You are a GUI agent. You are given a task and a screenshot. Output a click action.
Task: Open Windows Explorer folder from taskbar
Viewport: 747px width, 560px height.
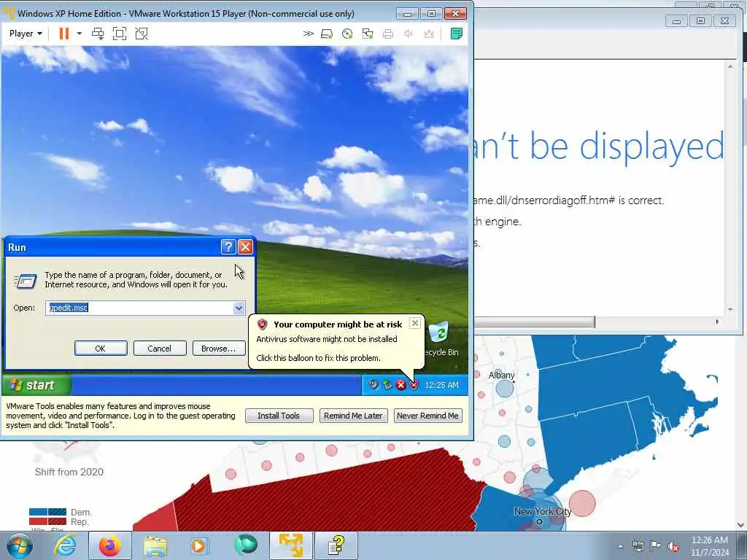[x=155, y=545]
